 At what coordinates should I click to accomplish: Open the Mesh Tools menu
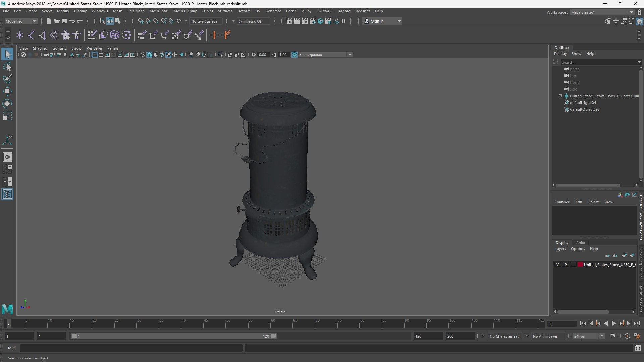159,11
